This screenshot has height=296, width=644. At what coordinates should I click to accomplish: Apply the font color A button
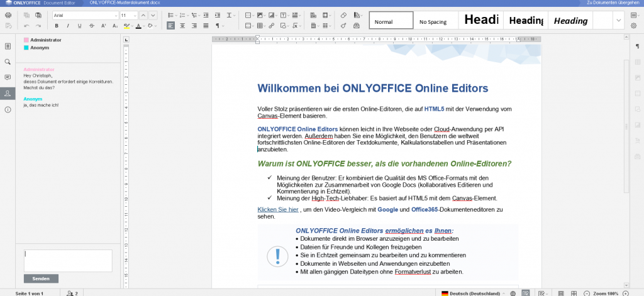point(138,26)
